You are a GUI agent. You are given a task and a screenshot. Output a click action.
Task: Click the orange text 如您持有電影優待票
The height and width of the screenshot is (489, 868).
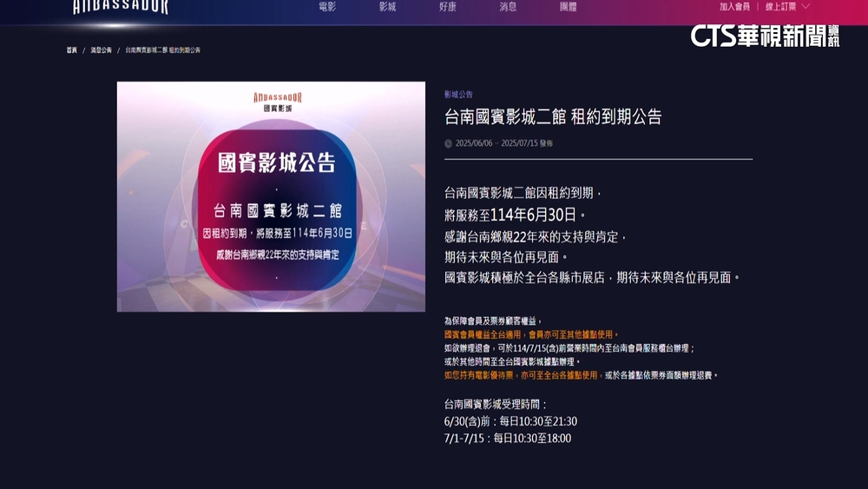(x=479, y=375)
